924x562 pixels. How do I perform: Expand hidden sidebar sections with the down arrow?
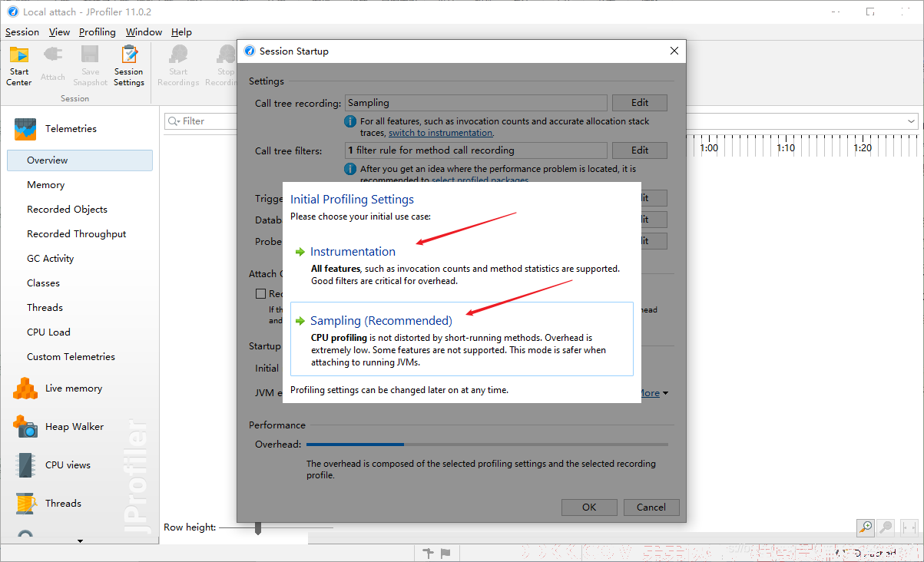tap(80, 541)
